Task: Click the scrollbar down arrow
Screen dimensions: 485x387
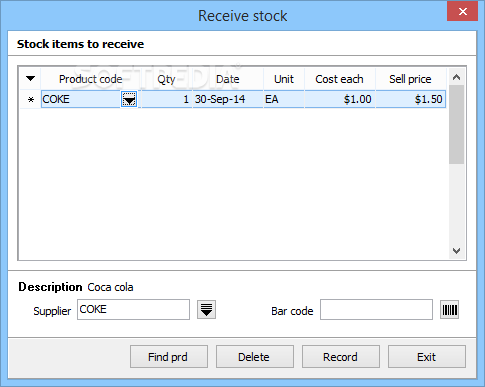Action: [x=456, y=250]
